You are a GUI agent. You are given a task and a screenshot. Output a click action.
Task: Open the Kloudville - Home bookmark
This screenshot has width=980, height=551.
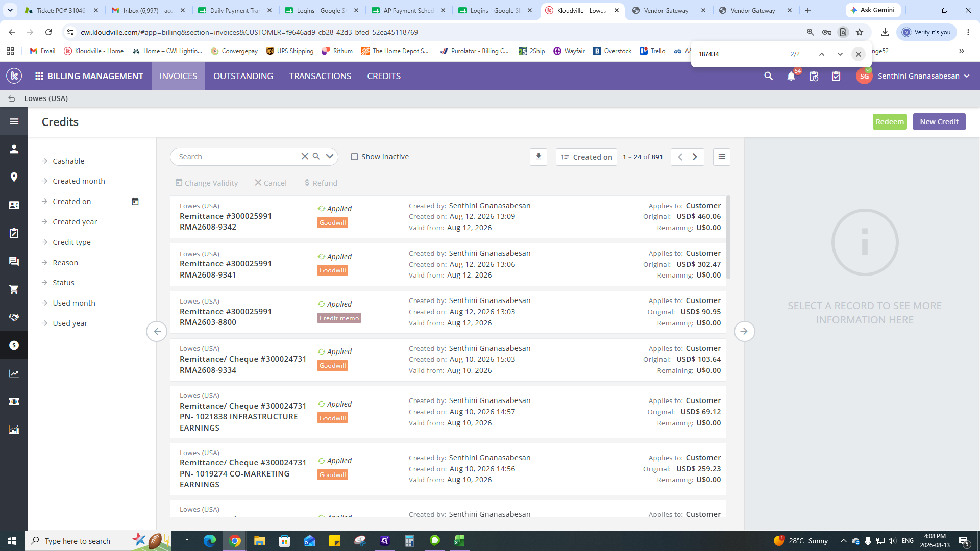click(94, 51)
